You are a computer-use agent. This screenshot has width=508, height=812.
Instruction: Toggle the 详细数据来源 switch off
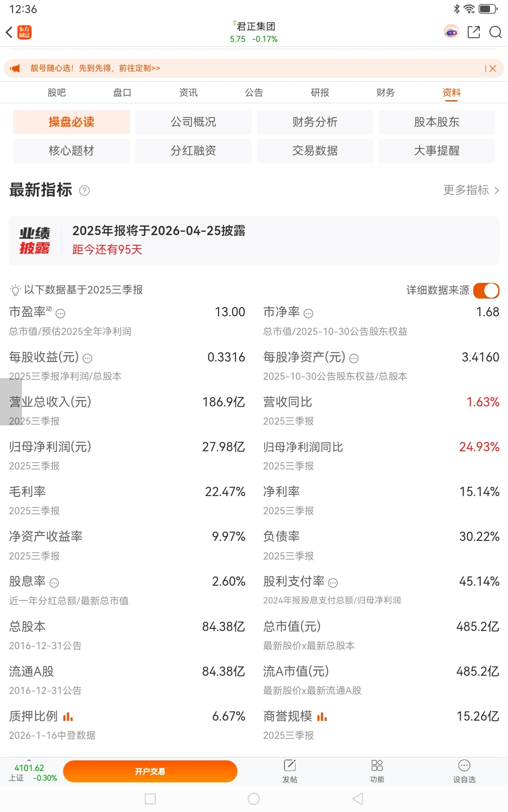pos(486,291)
